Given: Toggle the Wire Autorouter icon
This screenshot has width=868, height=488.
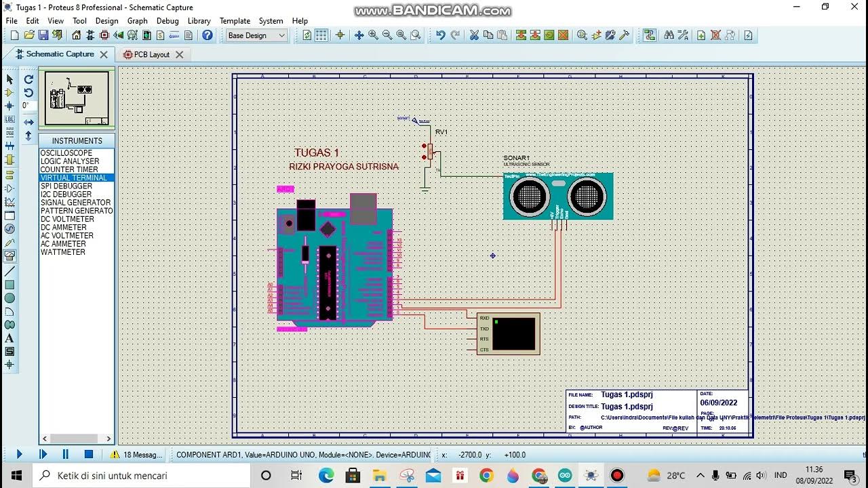Looking at the screenshot, I should 650,35.
